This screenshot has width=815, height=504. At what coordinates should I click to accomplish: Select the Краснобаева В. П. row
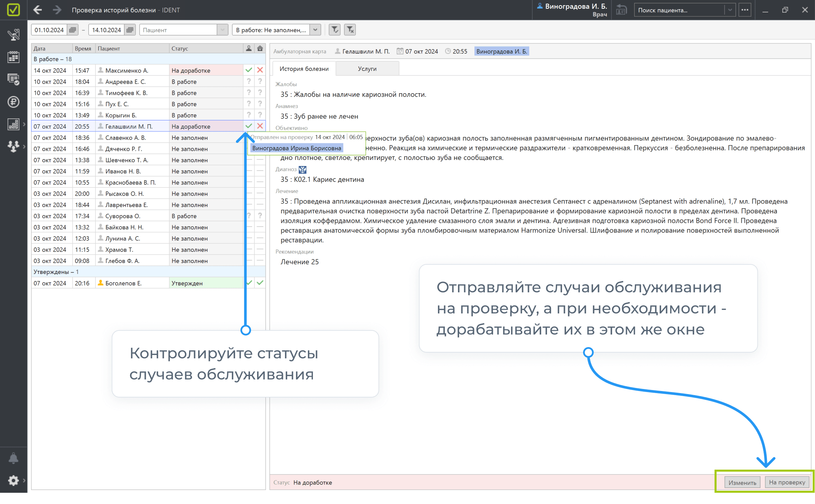coord(148,182)
